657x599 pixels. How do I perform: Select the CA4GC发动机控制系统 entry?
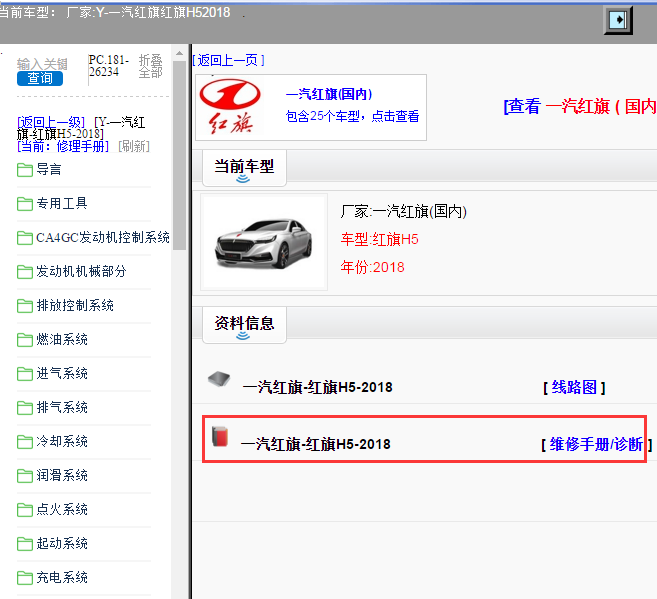pyautogui.click(x=103, y=237)
